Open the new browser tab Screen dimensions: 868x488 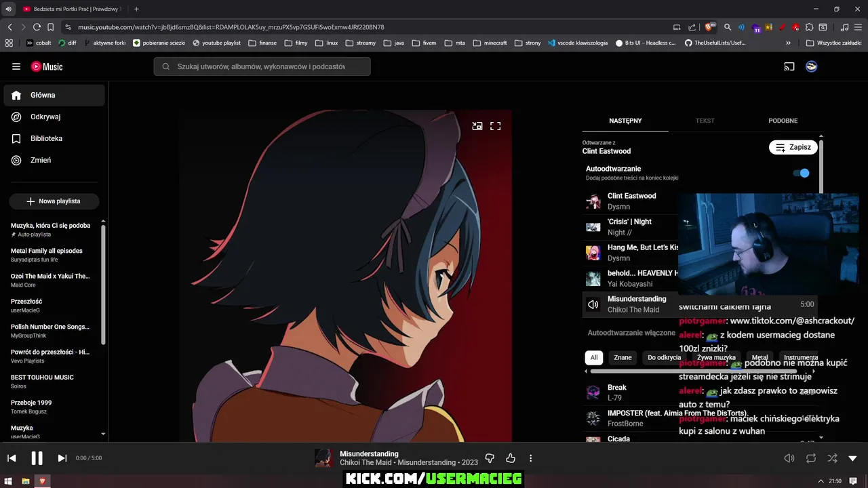136,9
